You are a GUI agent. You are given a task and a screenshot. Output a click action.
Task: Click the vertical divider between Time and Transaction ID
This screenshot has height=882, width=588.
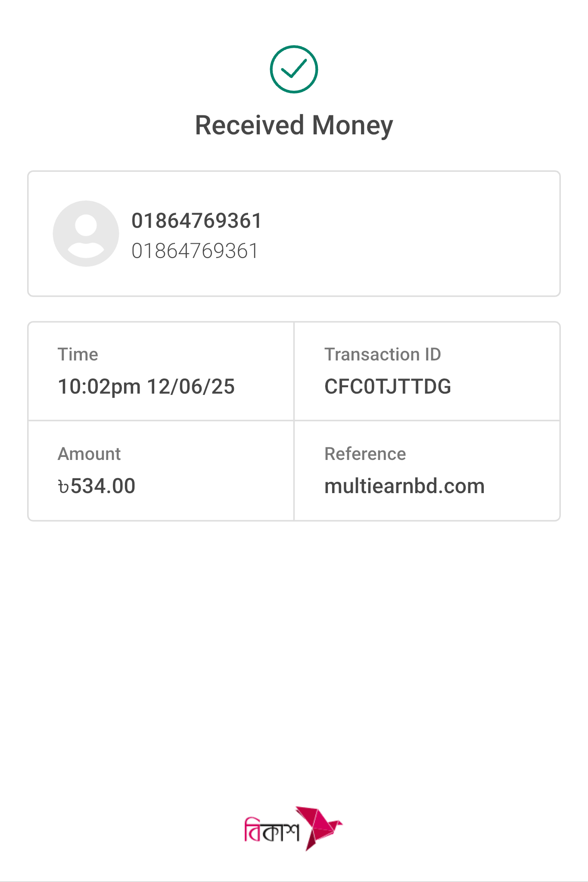(x=294, y=371)
